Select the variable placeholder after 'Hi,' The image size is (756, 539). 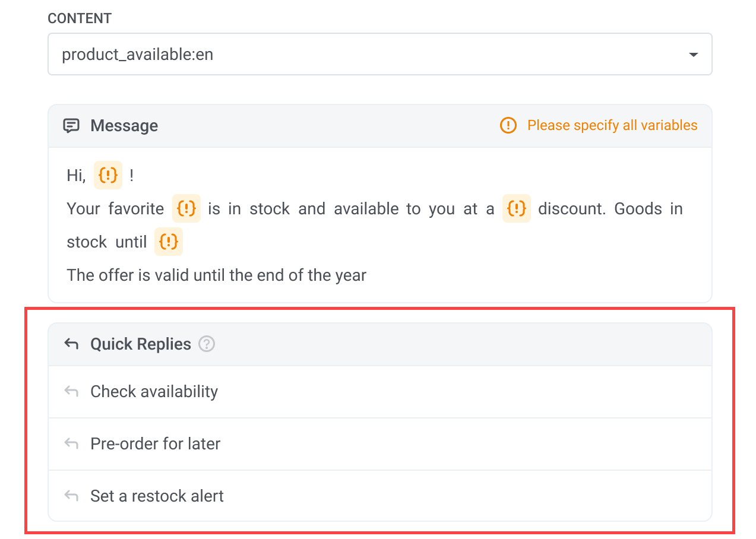[108, 175]
